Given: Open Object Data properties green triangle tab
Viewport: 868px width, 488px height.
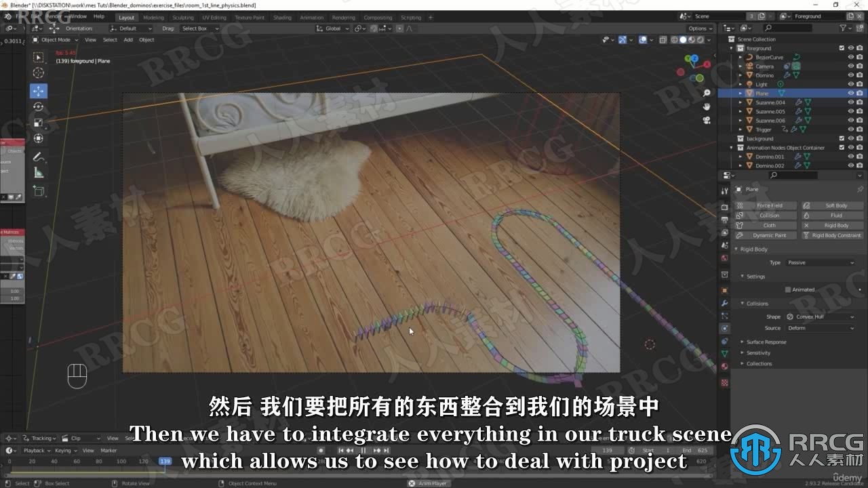Looking at the screenshot, I should click(x=724, y=354).
